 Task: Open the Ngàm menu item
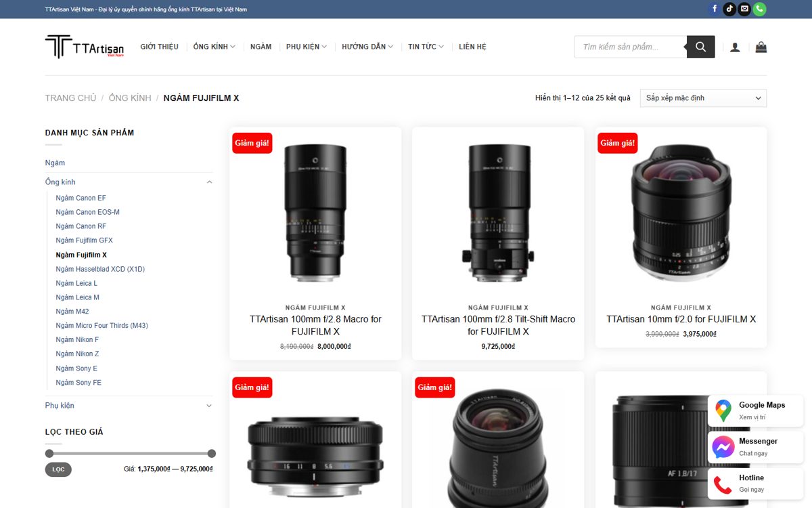(261, 47)
